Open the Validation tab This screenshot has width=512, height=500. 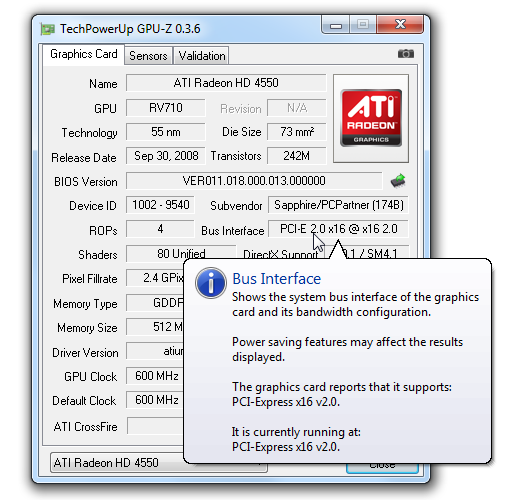tap(202, 56)
